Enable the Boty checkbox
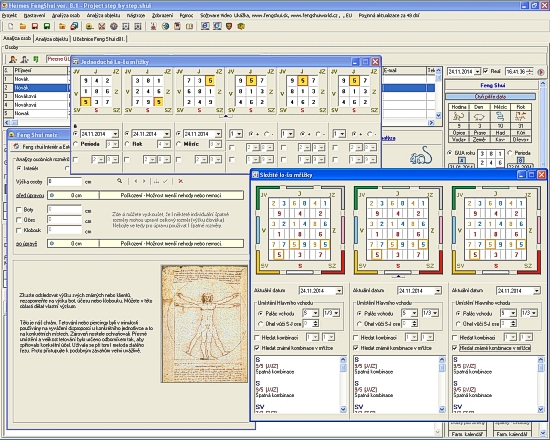Viewport: 550px width, 440px height. pos(19,209)
